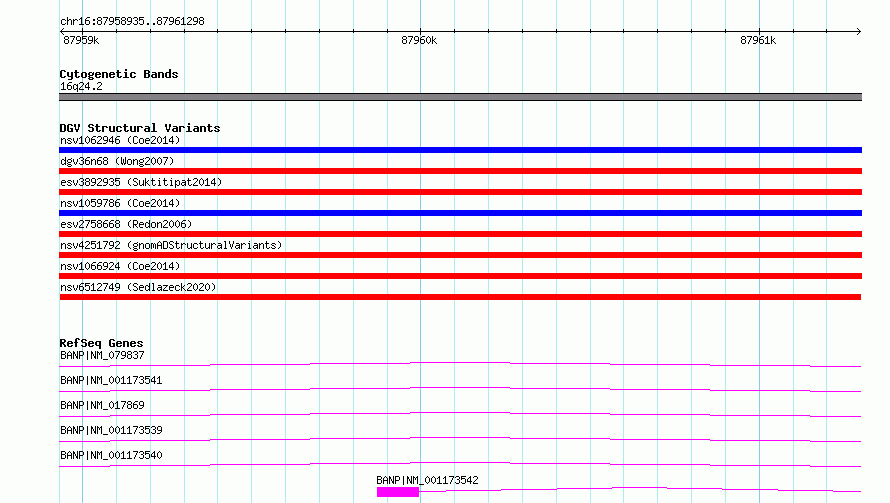Click the intron line under BANP|NM_001173539

click(460, 439)
